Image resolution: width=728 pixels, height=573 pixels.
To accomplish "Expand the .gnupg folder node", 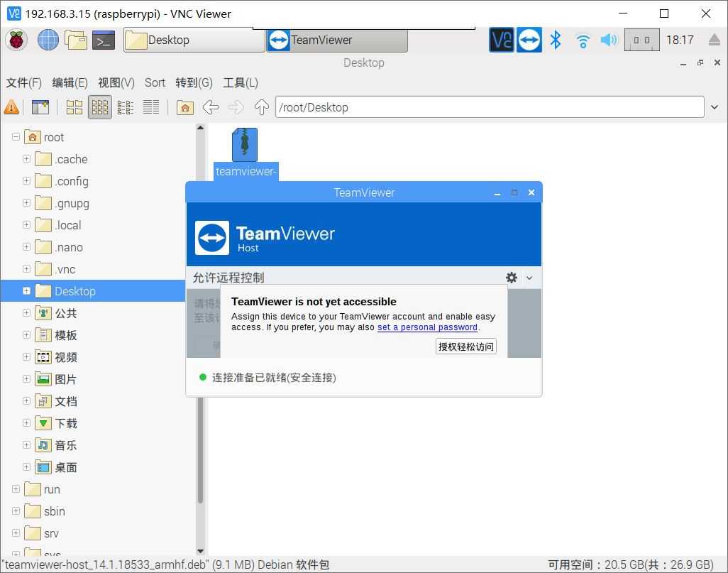I will pos(26,202).
